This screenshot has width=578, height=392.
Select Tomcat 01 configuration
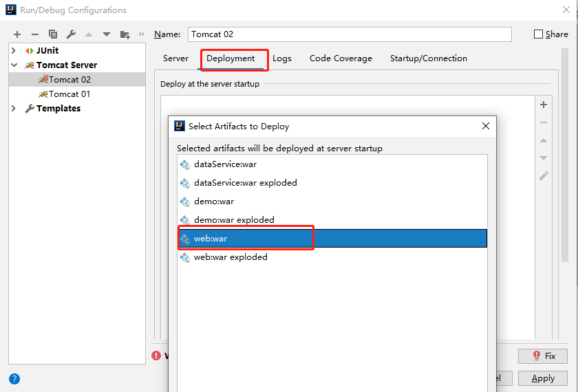(x=77, y=94)
